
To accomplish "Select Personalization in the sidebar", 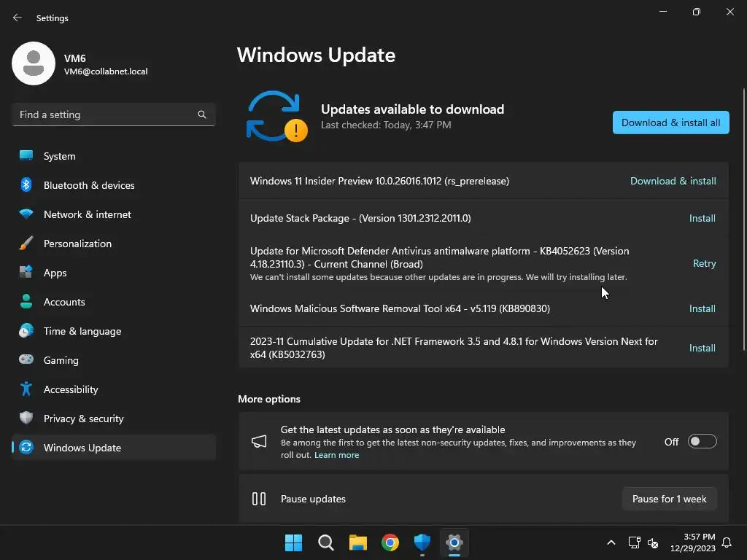I will [113, 244].
